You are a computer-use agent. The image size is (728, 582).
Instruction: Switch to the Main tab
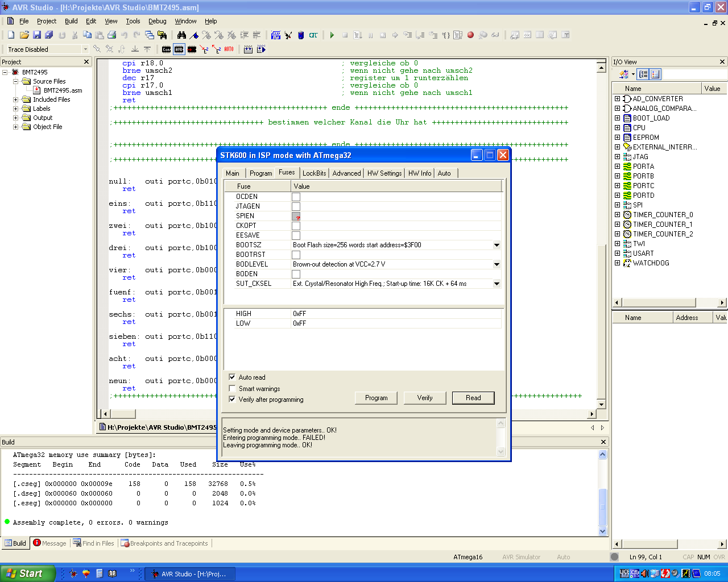(x=233, y=173)
